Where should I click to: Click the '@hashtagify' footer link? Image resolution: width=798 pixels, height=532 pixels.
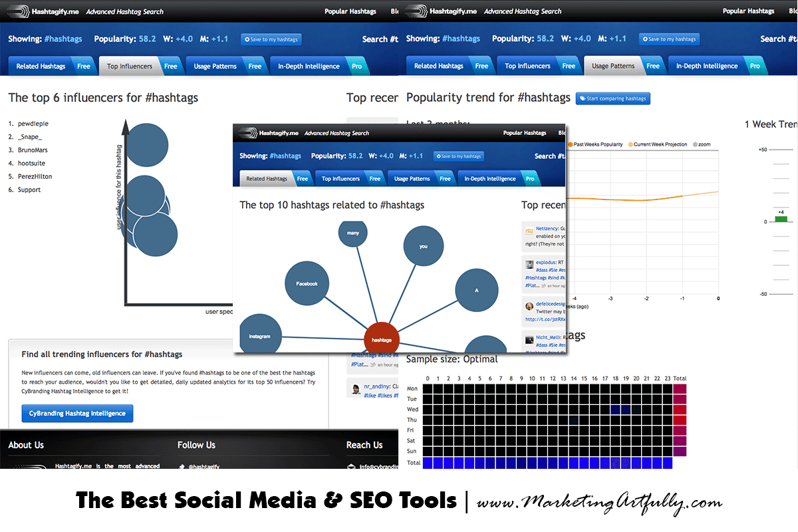point(204,467)
